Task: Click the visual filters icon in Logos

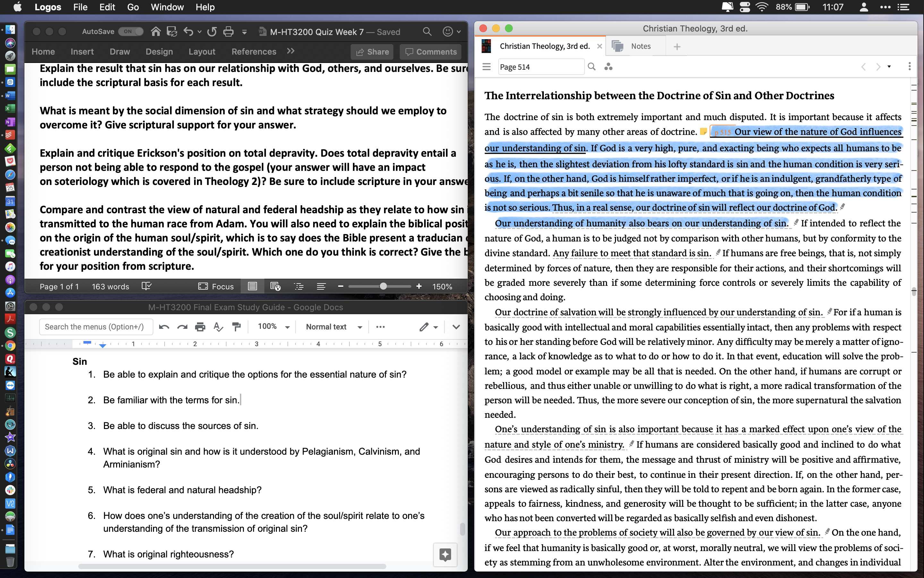Action: (608, 67)
